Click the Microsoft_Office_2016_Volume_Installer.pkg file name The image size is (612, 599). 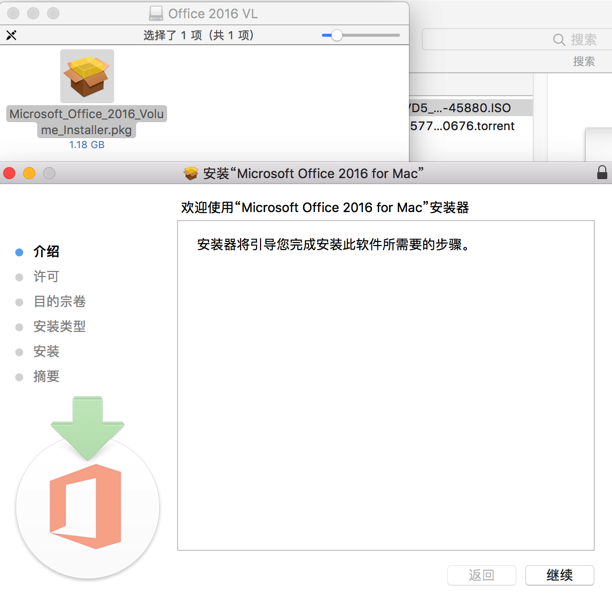click(x=87, y=121)
